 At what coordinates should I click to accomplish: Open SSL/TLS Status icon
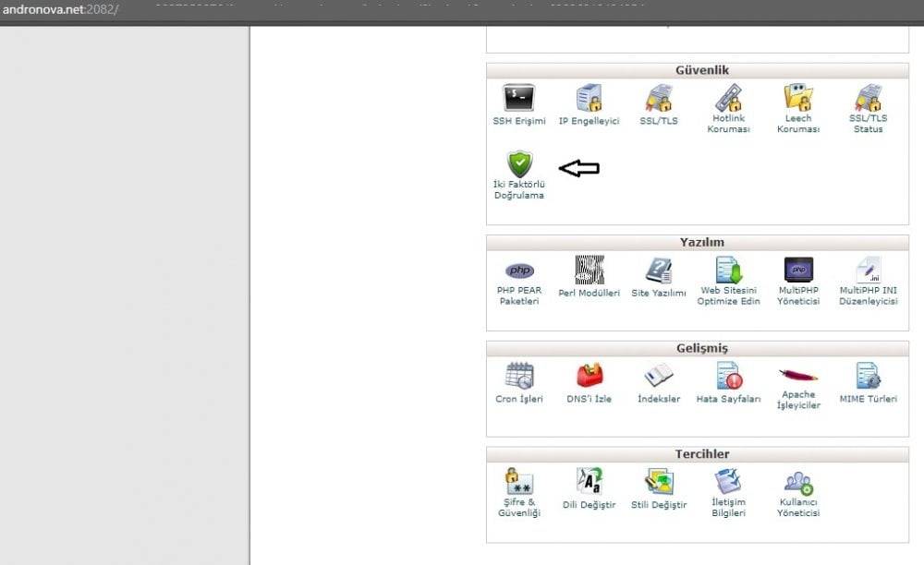pos(868,97)
